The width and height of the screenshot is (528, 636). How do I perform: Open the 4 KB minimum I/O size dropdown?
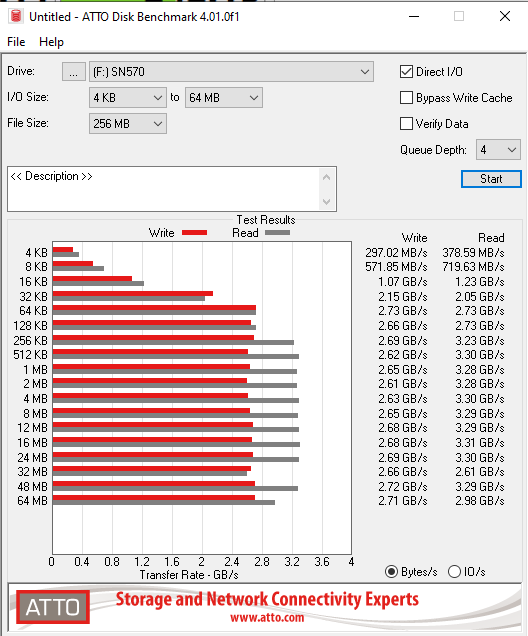pyautogui.click(x=128, y=98)
